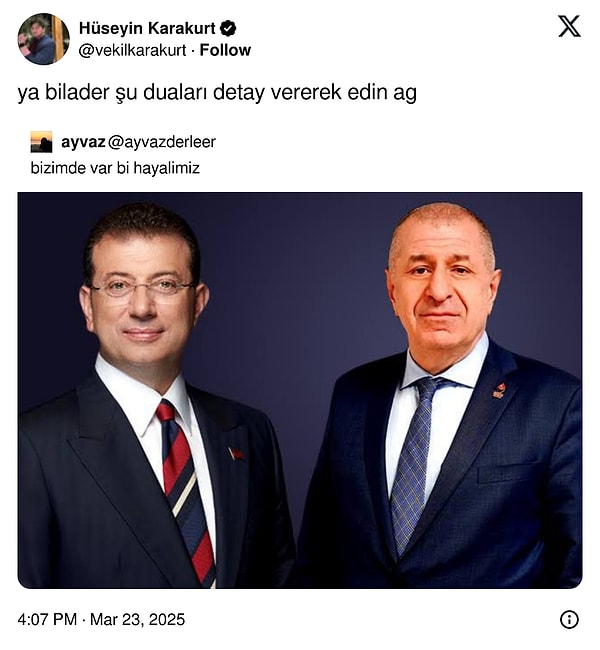Image resolution: width=600 pixels, height=650 pixels.
Task: Click the 4:07 PM timestamp
Action: (x=47, y=619)
